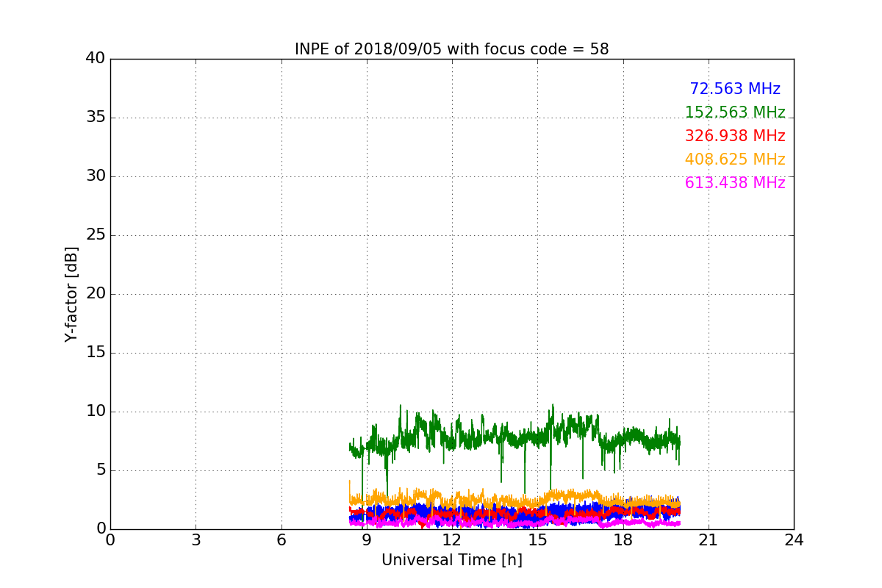
Task: Click the y-axis tick label 30
Action: (x=95, y=176)
